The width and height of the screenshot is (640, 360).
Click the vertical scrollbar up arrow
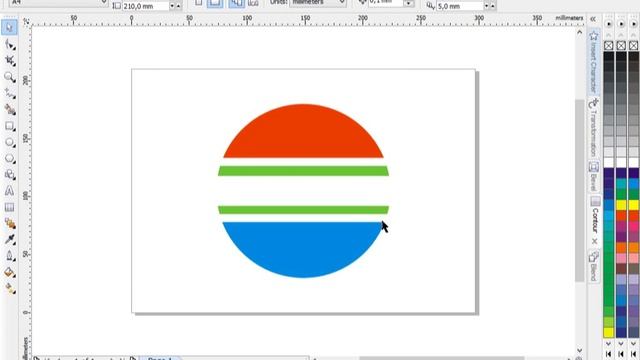tap(580, 32)
